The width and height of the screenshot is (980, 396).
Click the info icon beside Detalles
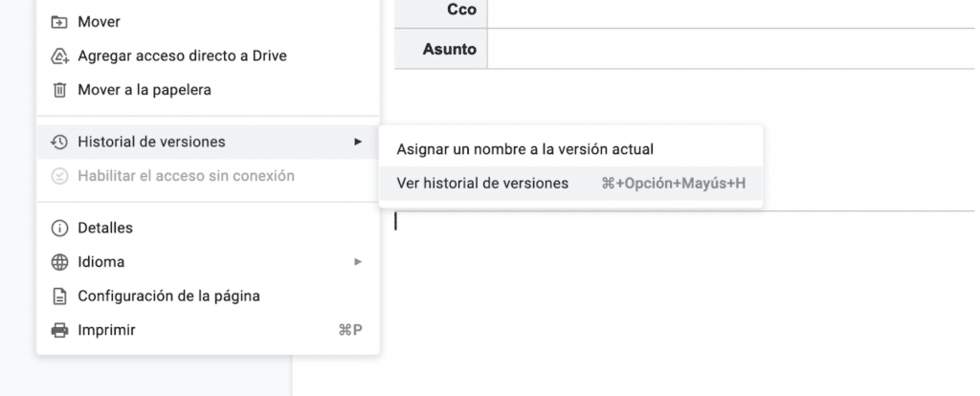(59, 228)
